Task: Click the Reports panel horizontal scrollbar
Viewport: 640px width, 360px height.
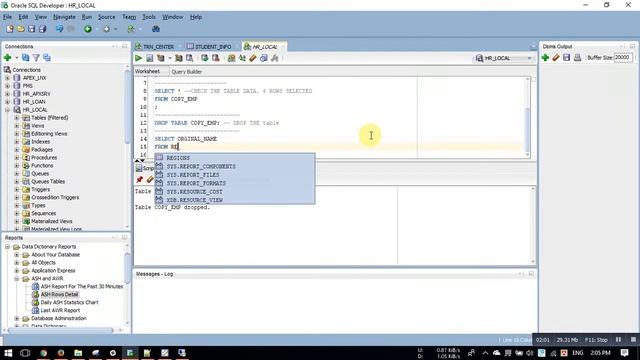Action: click(x=61, y=330)
